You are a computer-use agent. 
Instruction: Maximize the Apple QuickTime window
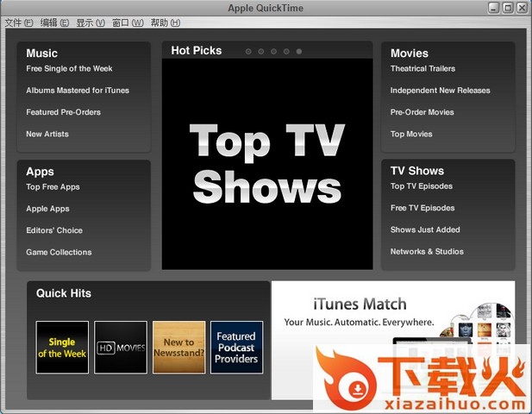click(508, 8)
